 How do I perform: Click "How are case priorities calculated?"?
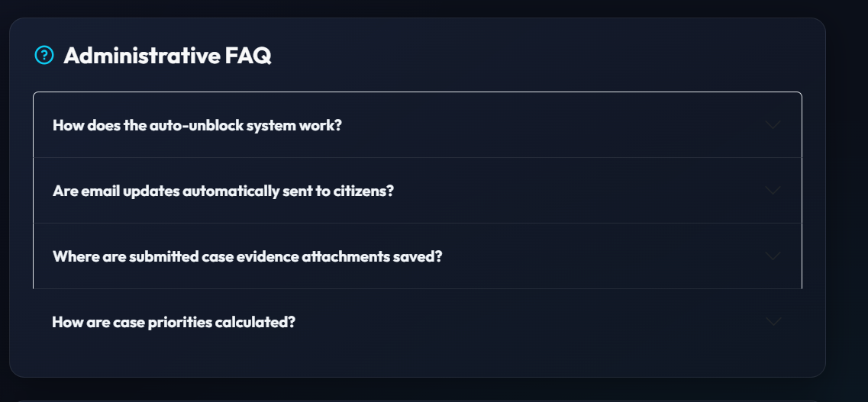174,322
